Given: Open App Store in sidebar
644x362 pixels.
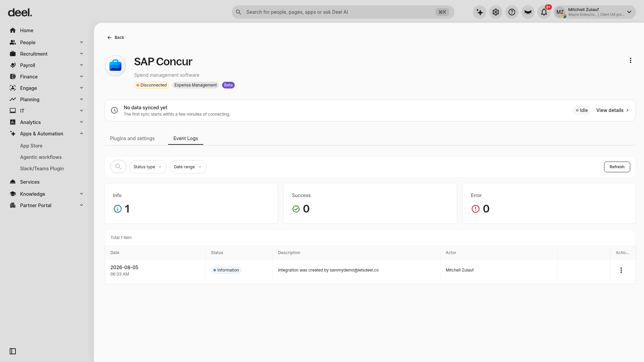Looking at the screenshot, I should (31, 146).
